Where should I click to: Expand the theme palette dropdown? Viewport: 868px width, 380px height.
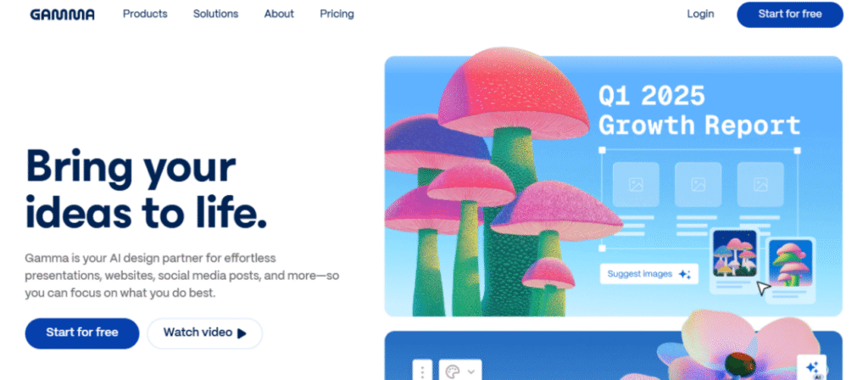point(460,372)
